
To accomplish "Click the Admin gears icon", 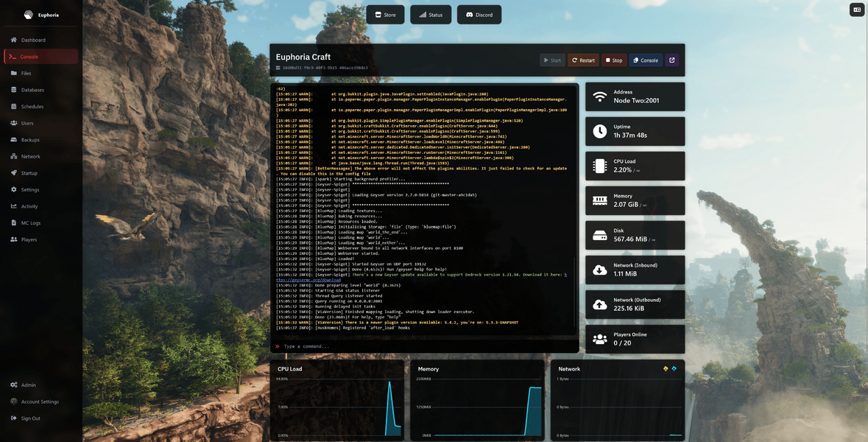I will click(x=14, y=385).
